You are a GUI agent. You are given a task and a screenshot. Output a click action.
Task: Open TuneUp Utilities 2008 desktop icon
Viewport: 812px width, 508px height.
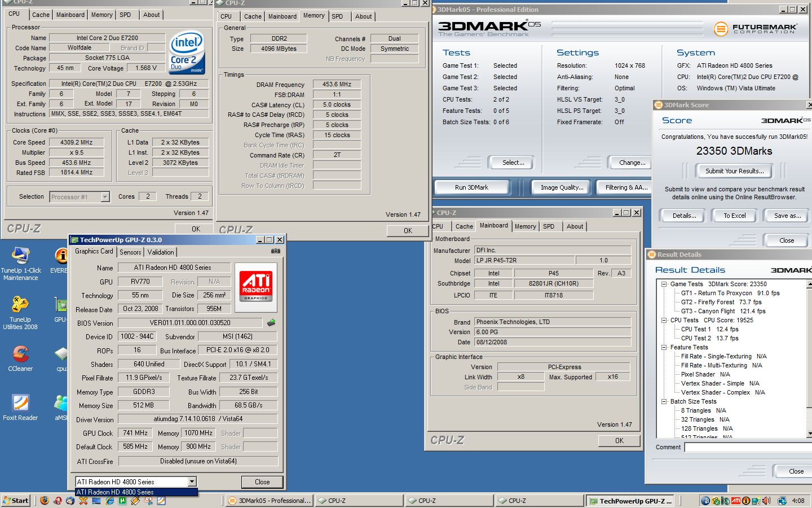[x=20, y=313]
